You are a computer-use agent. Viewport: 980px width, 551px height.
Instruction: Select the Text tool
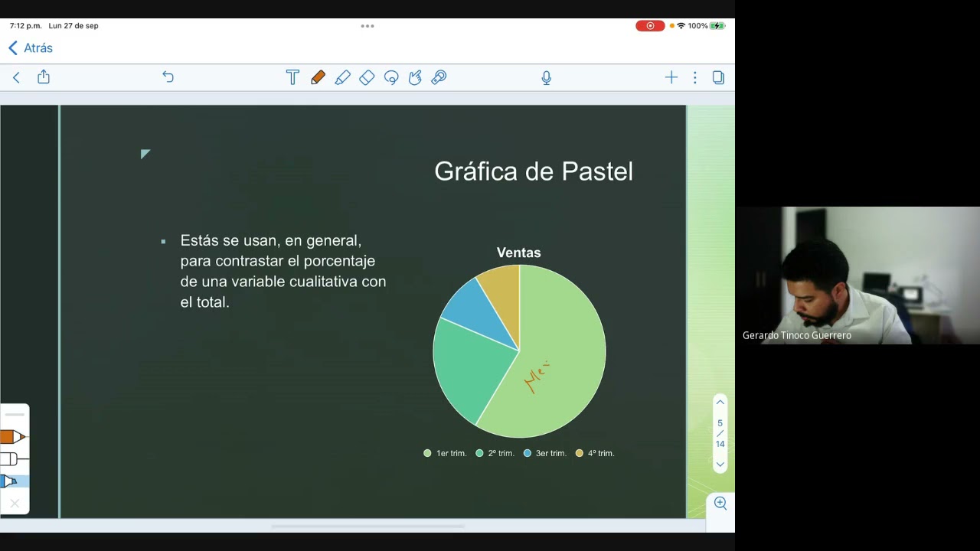(x=292, y=77)
